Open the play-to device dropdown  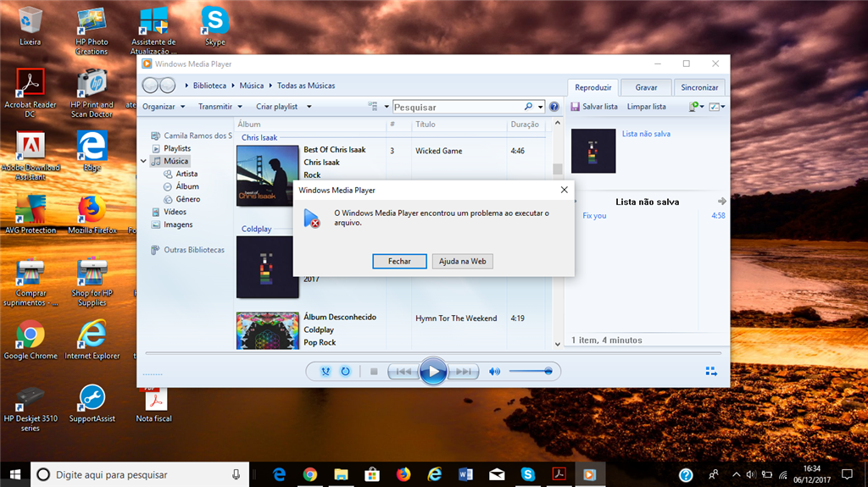696,106
